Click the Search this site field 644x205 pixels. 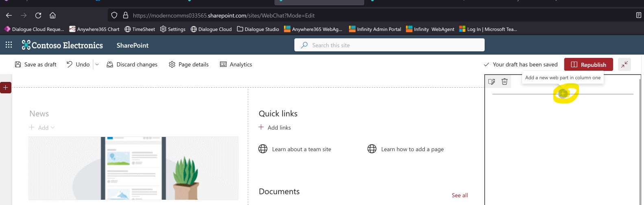[389, 45]
